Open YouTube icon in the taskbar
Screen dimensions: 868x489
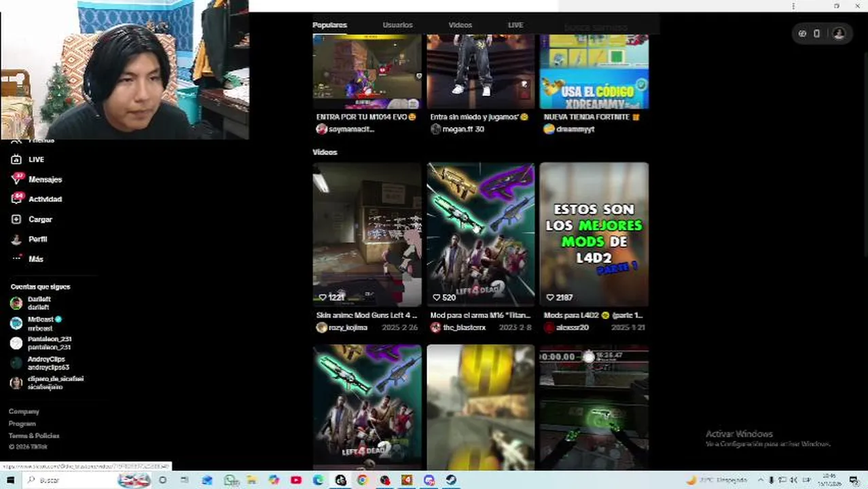pyautogui.click(x=296, y=480)
